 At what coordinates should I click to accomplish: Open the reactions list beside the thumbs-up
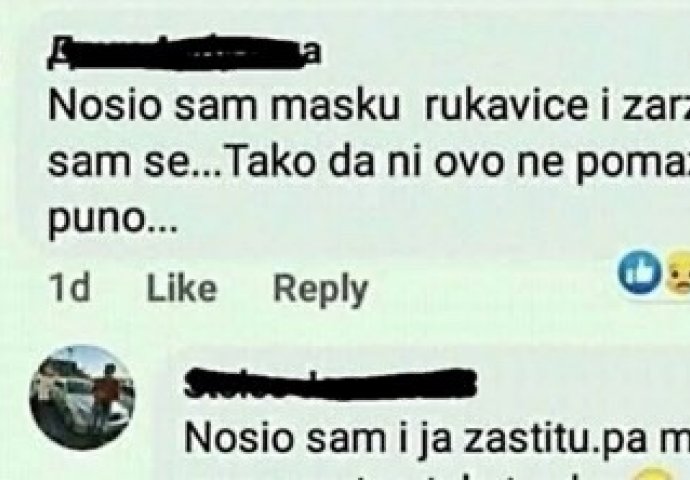(654, 272)
